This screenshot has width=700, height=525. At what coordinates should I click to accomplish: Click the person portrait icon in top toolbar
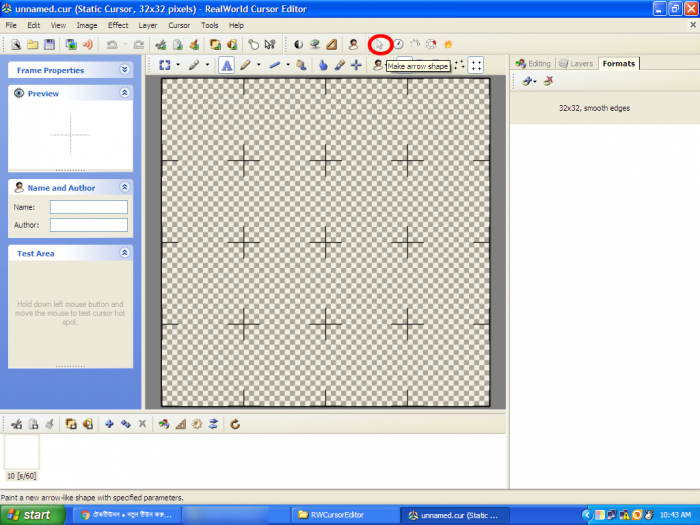coord(353,45)
